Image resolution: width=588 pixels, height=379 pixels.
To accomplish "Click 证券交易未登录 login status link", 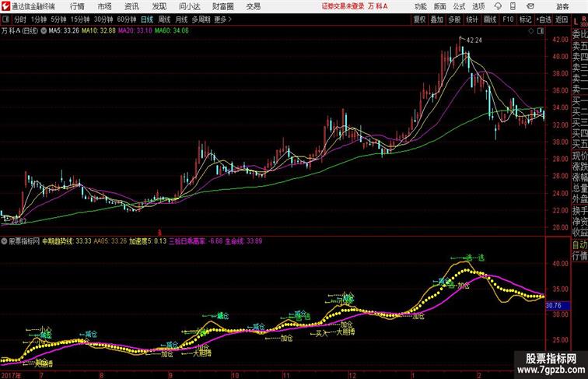I will pyautogui.click(x=343, y=6).
